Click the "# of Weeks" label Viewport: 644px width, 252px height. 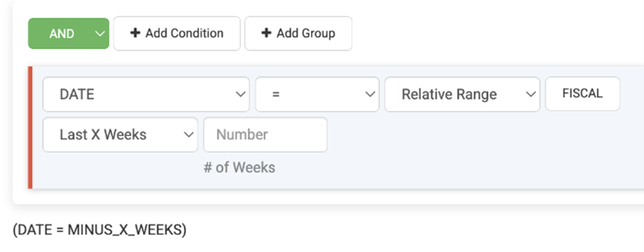point(239,168)
